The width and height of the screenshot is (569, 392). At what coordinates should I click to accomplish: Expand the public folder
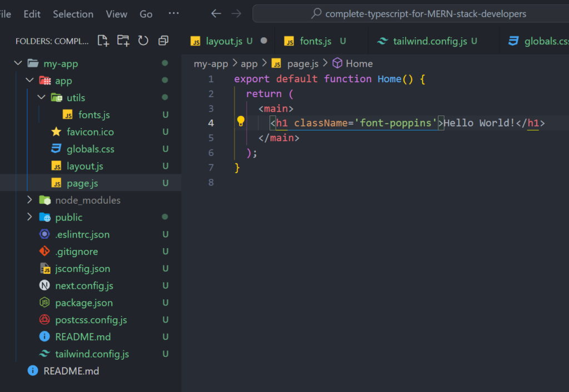(x=29, y=217)
